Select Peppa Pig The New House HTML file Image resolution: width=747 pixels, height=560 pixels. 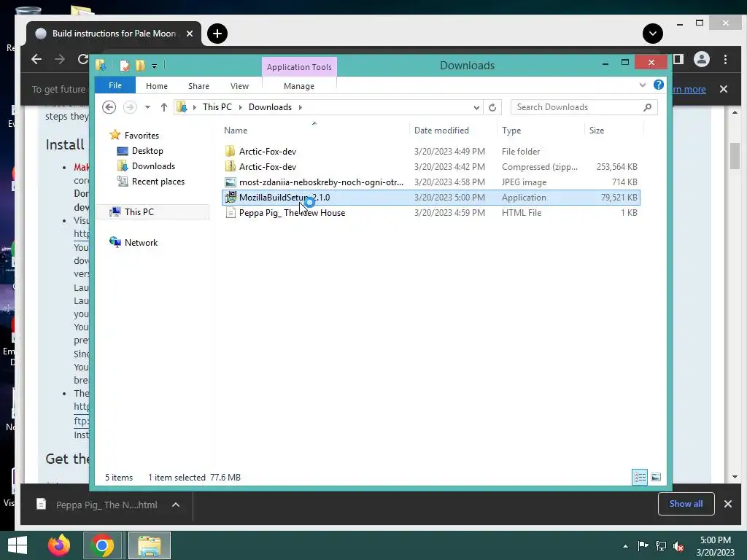point(430,213)
